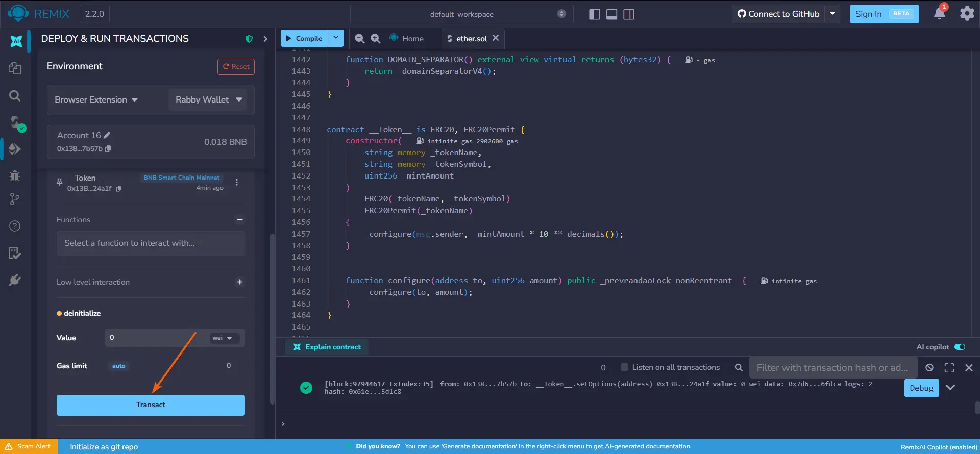This screenshot has height=454, width=980.
Task: Toggle the left side panel layout icon
Action: pos(594,14)
